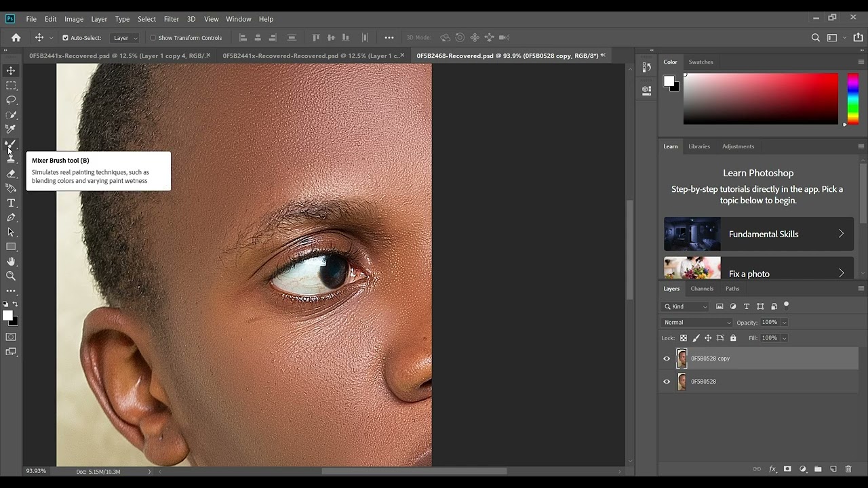This screenshot has width=868, height=488.
Task: Select the Quick Selection tool
Action: [11, 115]
